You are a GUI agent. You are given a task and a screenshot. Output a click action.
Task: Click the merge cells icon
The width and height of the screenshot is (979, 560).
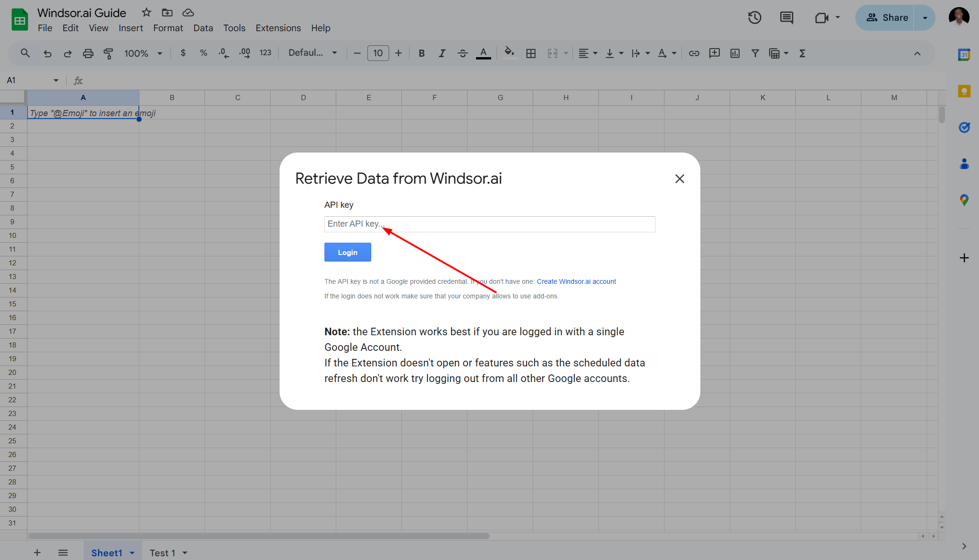click(553, 53)
